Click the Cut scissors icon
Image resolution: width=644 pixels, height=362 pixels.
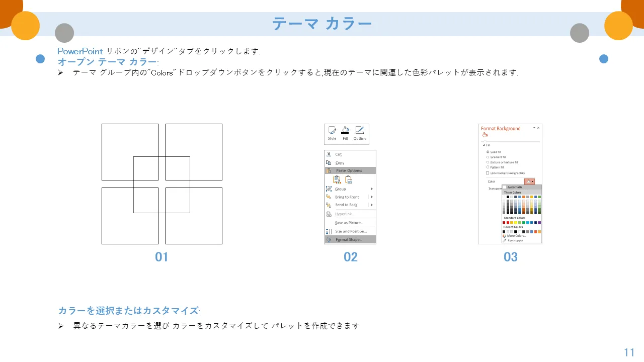pyautogui.click(x=329, y=154)
